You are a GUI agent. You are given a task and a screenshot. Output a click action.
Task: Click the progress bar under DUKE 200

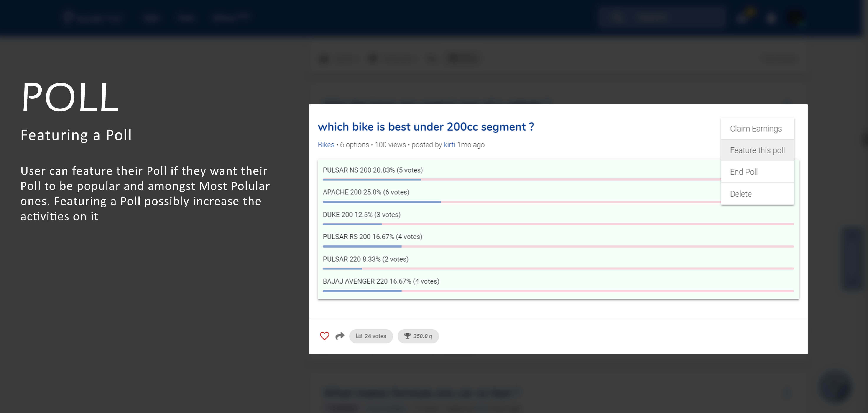pos(558,224)
